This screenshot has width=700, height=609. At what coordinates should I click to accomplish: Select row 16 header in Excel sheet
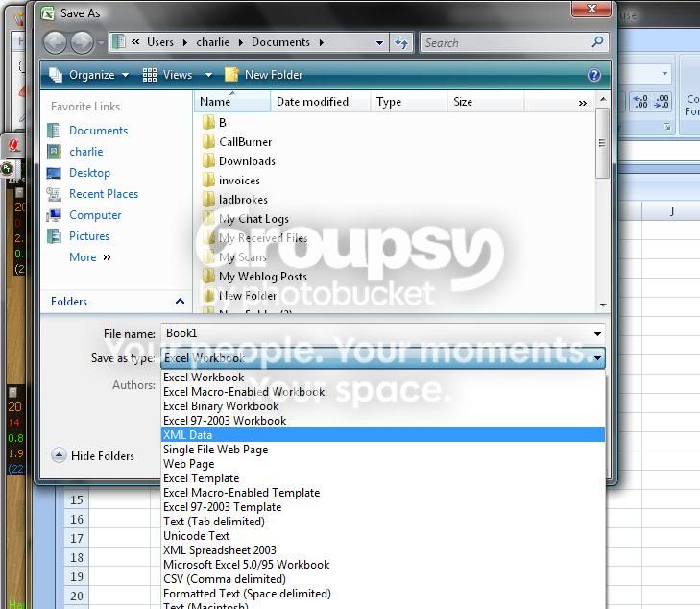pyautogui.click(x=77, y=520)
